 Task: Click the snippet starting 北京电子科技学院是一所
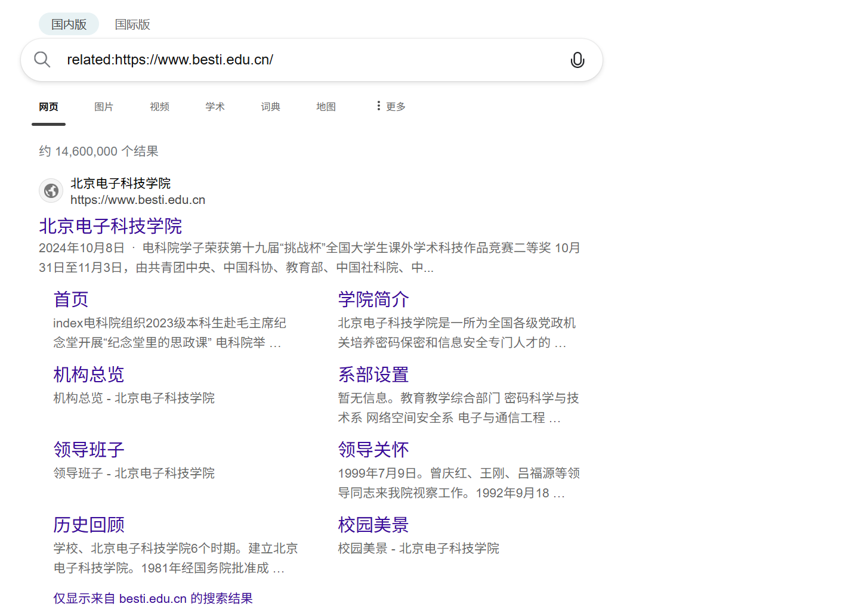pyautogui.click(x=457, y=333)
